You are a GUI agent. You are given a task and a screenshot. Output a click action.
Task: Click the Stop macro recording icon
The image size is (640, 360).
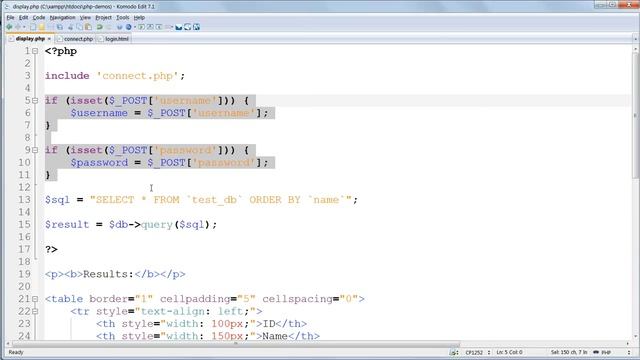159,27
